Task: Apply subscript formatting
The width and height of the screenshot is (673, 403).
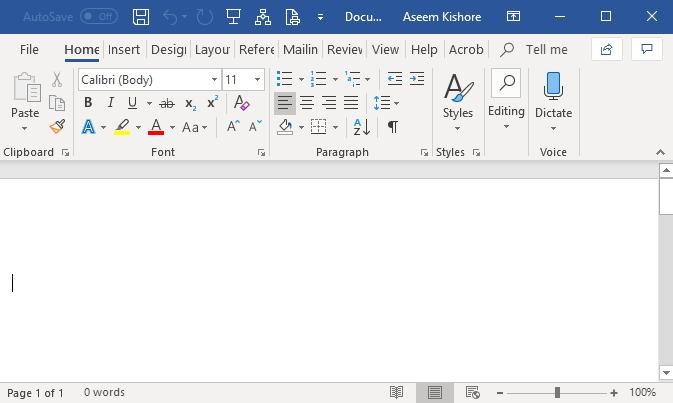Action: coord(191,104)
